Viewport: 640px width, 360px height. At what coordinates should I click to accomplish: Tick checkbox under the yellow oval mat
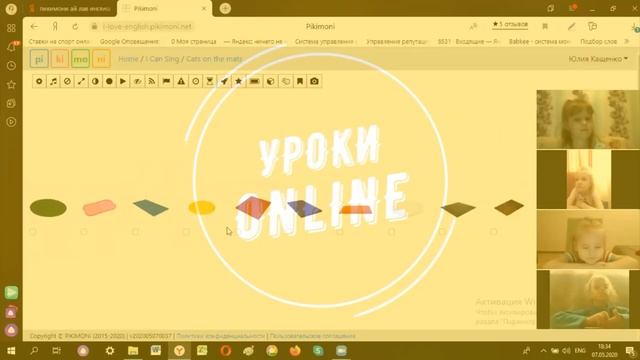pos(187,232)
